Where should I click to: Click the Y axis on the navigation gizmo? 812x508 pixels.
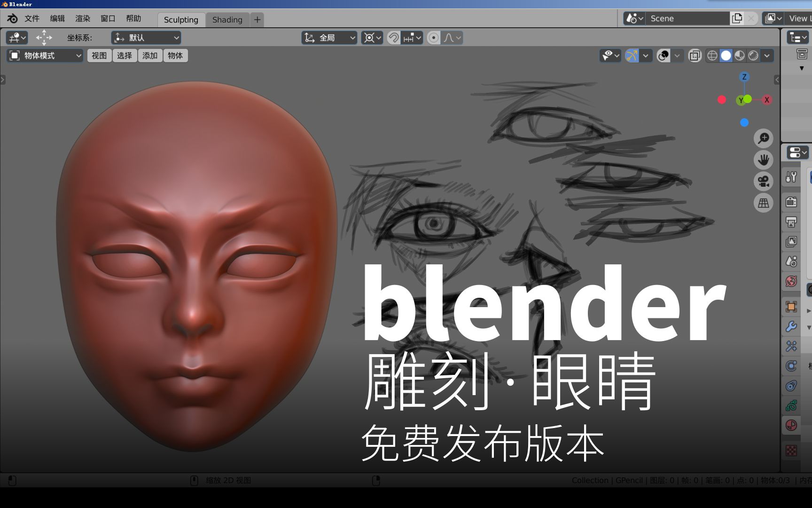[x=741, y=100]
